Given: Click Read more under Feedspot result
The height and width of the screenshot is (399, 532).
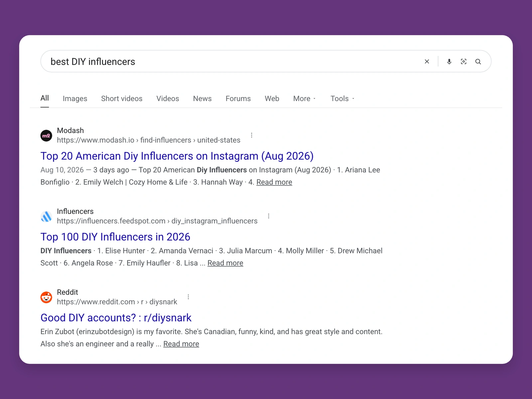Looking at the screenshot, I should click(225, 263).
